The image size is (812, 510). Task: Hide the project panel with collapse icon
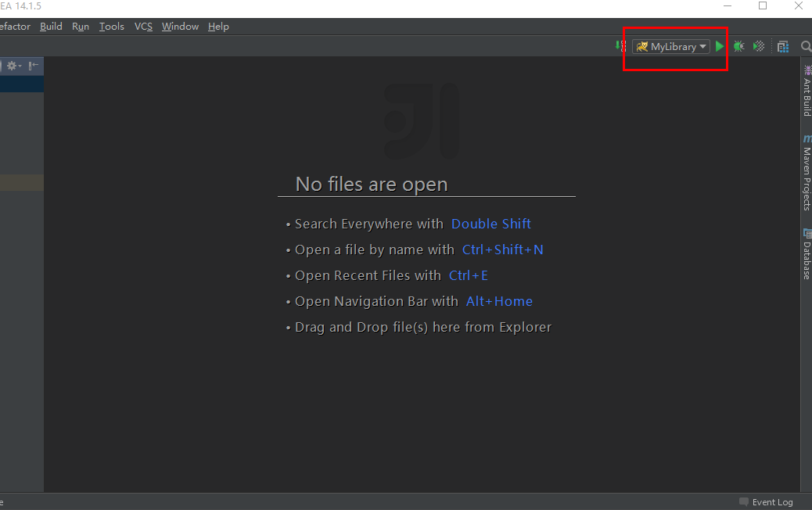33,65
